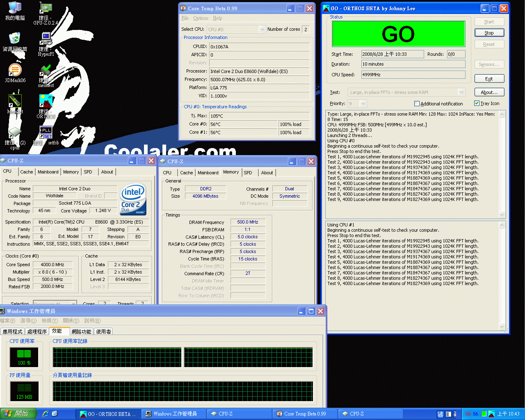Viewport: 525px width, 420px height.
Task: Click the Rounds input field in ORTHOS
Action: tap(455, 54)
